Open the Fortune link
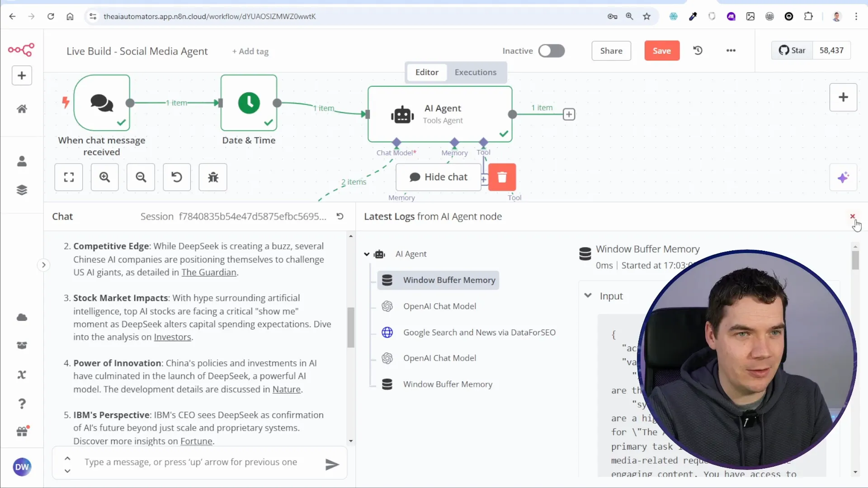Image resolution: width=868 pixels, height=488 pixels. 196,441
